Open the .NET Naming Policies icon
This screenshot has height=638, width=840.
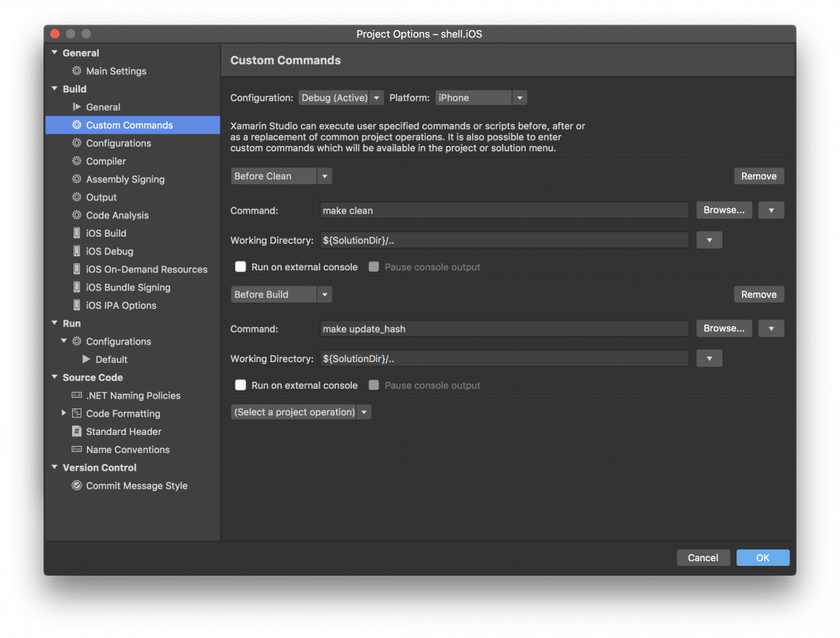[x=76, y=395]
